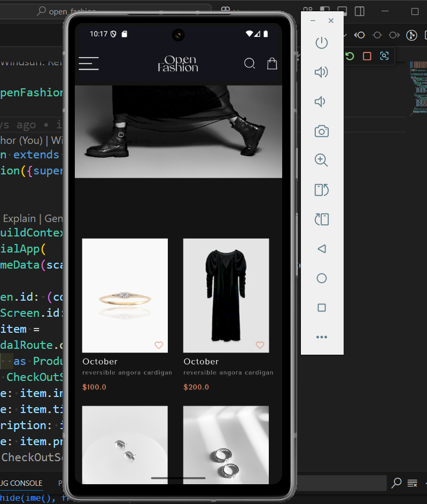The image size is (427, 504).
Task: Go to previous change arrow-circle icon
Action: pyautogui.click(x=360, y=35)
